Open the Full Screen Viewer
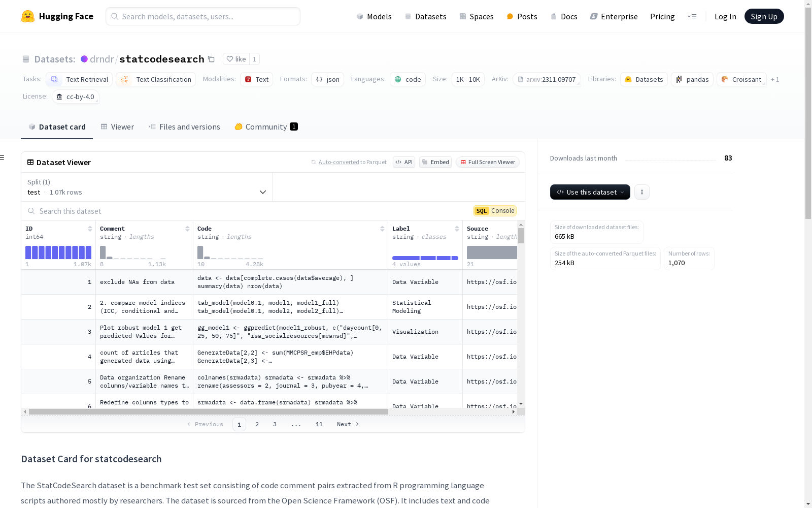Screen dimensions: 812x508 pos(488,162)
